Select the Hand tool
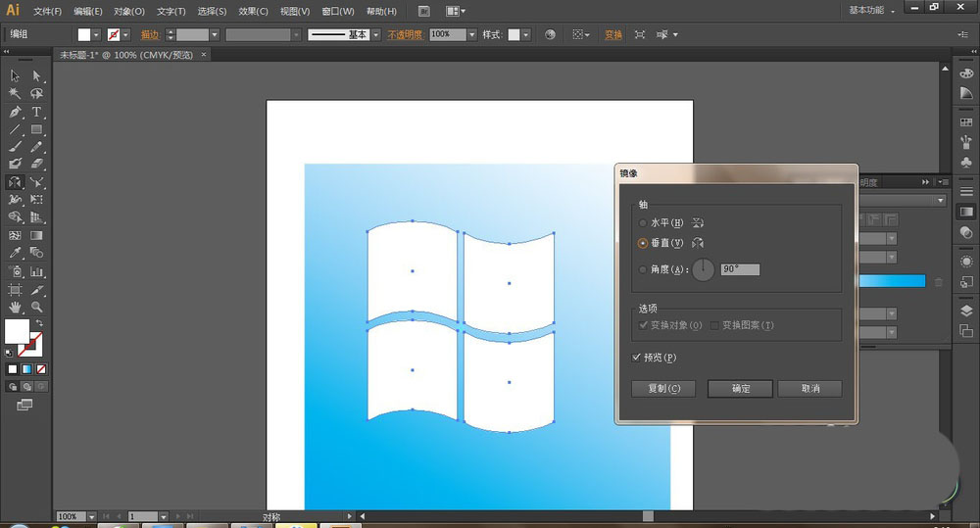The width and height of the screenshot is (980, 528). (x=15, y=307)
